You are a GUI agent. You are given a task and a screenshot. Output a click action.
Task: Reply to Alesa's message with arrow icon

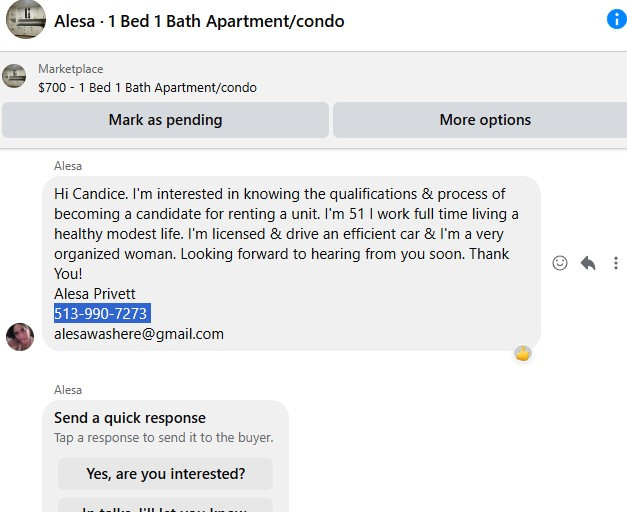pos(588,263)
